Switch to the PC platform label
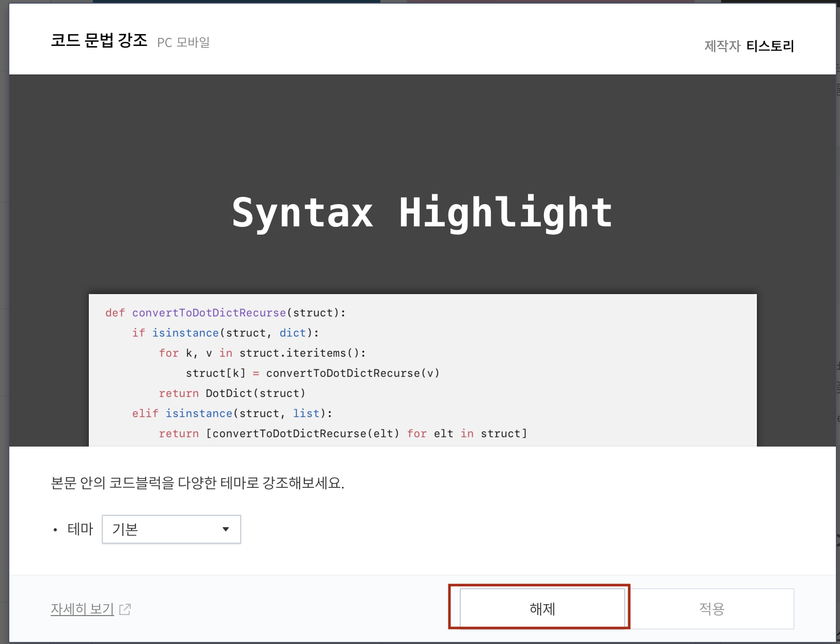Viewport: 840px width, 644px height. [164, 42]
